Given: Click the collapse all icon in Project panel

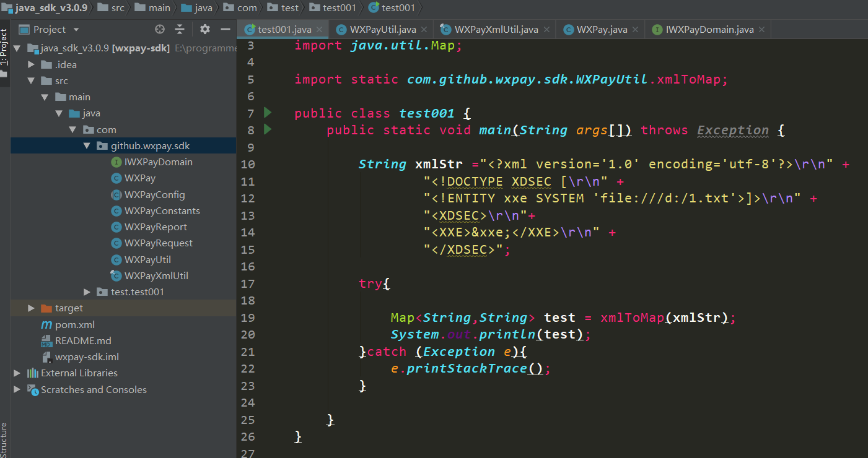Looking at the screenshot, I should click(x=180, y=29).
